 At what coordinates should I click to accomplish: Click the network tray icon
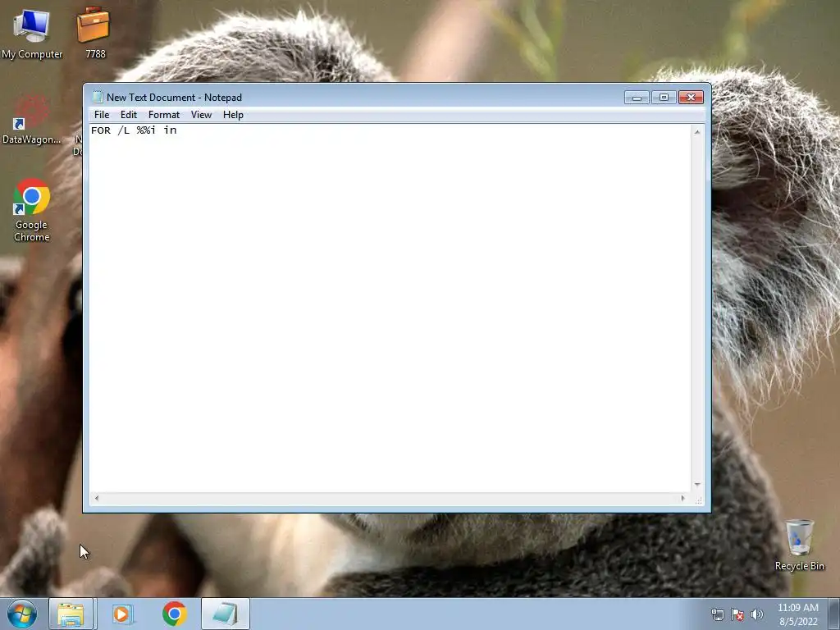(x=717, y=614)
